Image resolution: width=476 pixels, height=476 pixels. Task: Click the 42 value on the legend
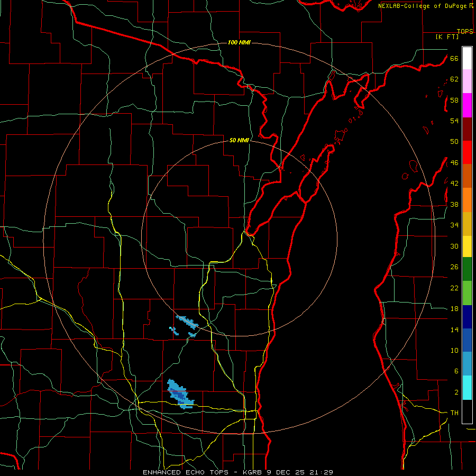454,184
